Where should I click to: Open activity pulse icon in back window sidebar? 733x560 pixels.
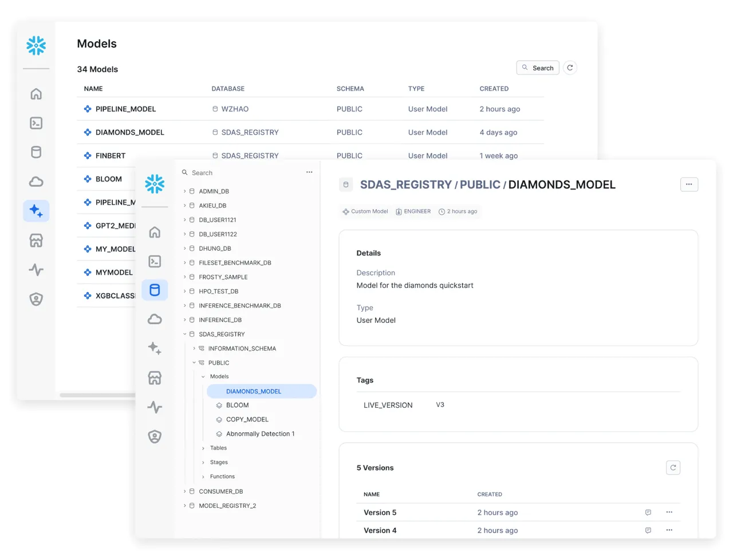[36, 270]
